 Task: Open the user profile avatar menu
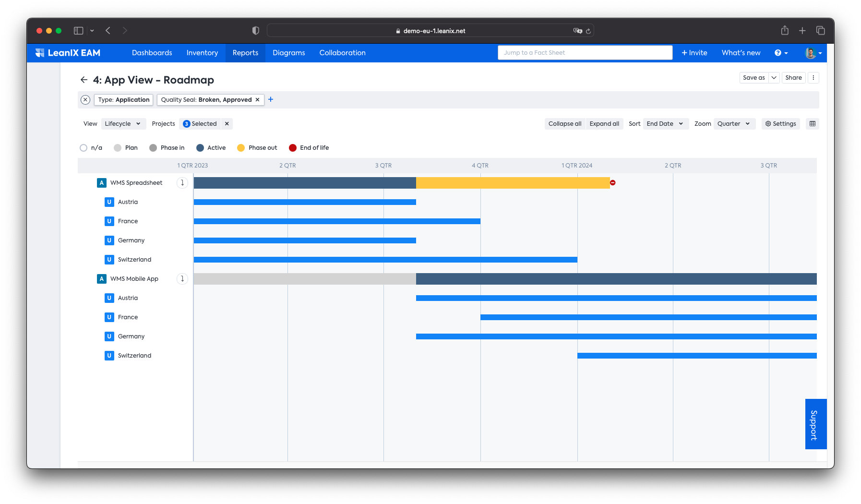tap(813, 53)
